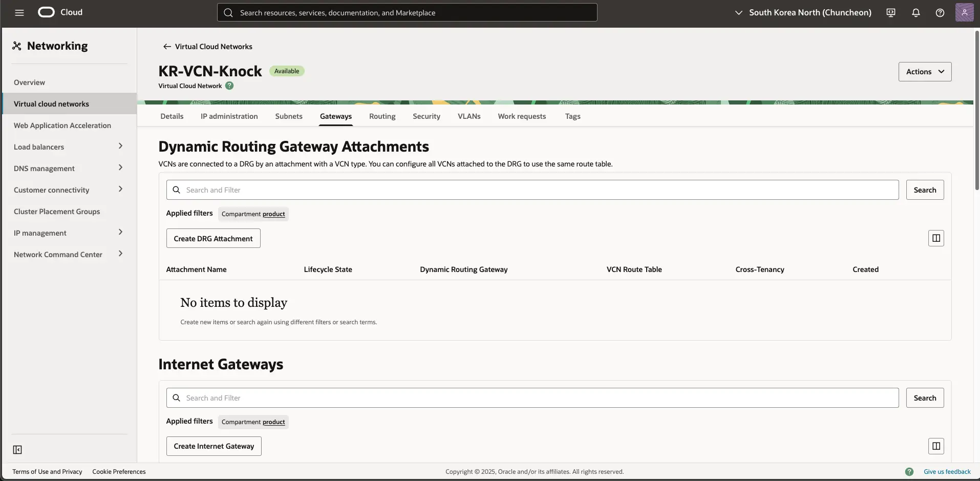Image resolution: width=980 pixels, height=481 pixels.
Task: Open Virtual cloud networks sidebar item
Action: pyautogui.click(x=69, y=103)
